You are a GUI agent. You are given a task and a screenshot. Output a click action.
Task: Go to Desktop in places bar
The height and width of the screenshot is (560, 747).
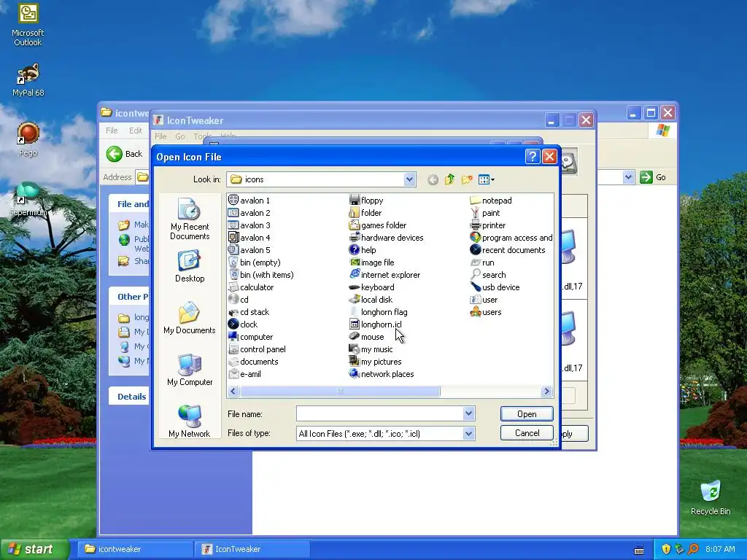pyautogui.click(x=190, y=267)
